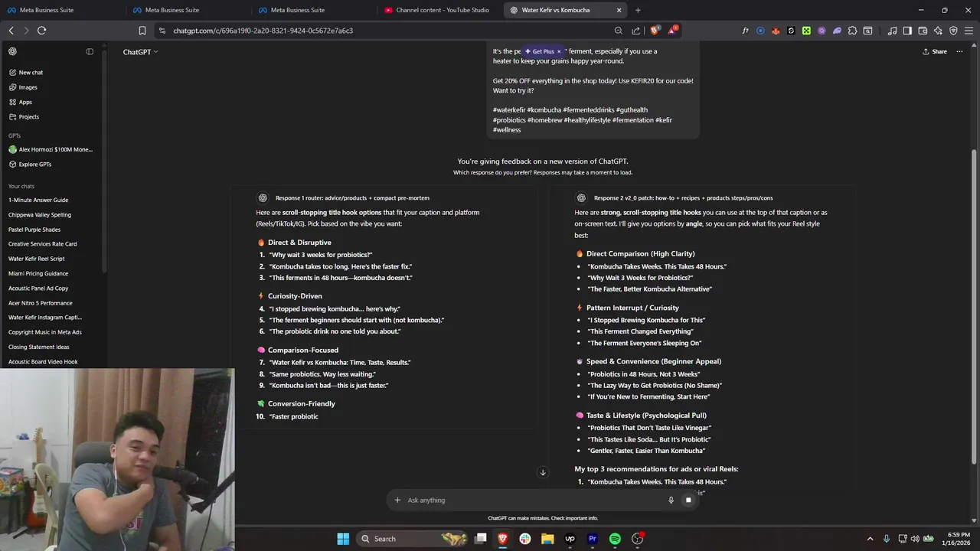Open Spotify from the taskbar

(615, 539)
